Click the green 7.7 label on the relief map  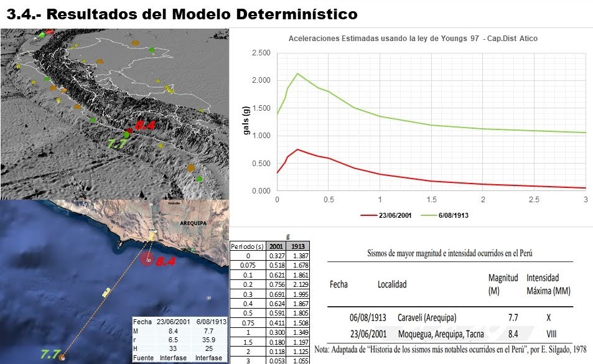[x=117, y=144]
